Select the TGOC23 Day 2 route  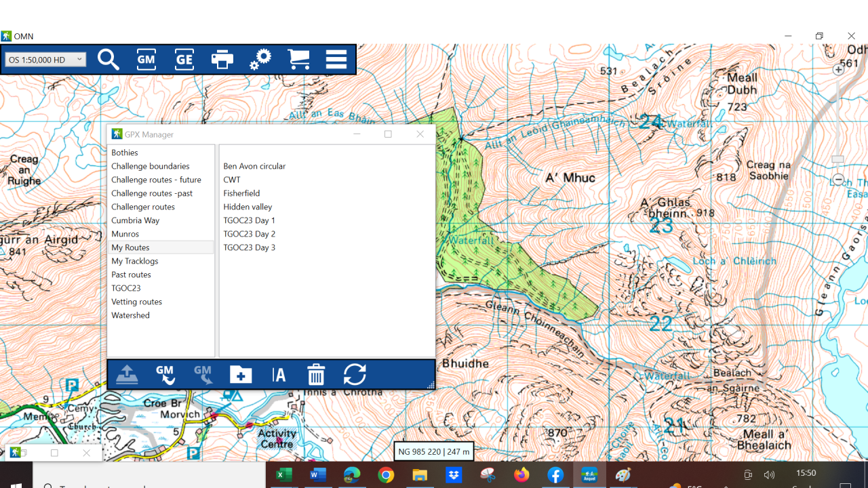tap(250, 233)
